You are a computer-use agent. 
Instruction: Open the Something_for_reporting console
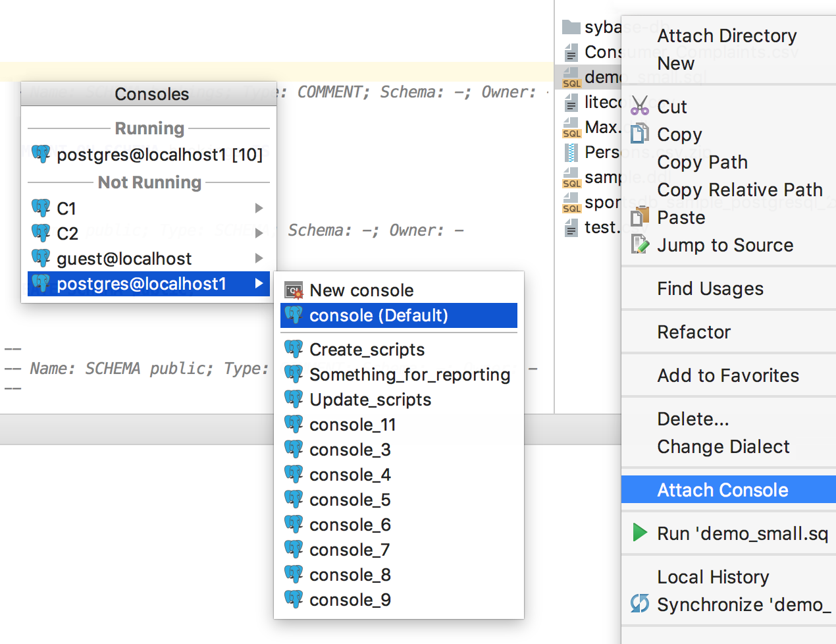(399, 375)
